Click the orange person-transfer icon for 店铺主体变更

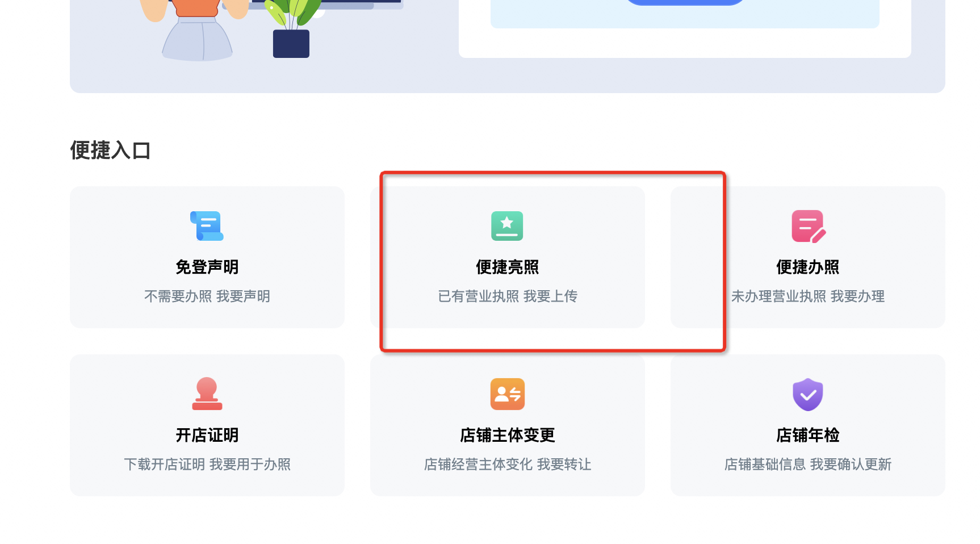click(508, 394)
